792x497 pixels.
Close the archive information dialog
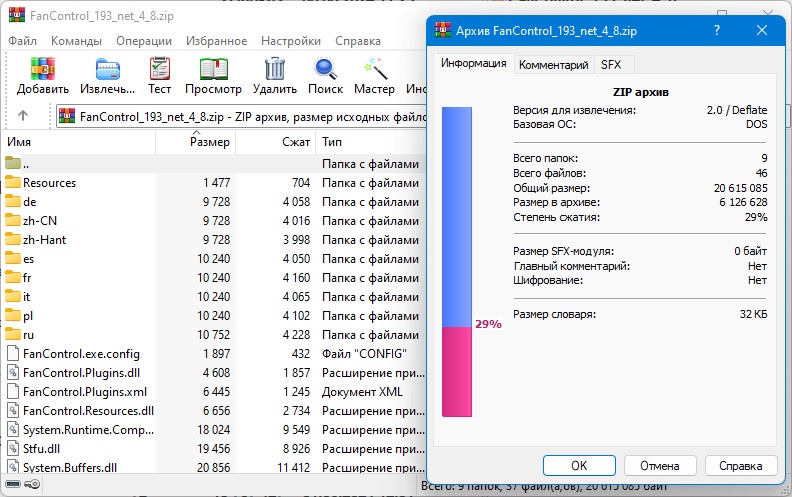point(762,30)
